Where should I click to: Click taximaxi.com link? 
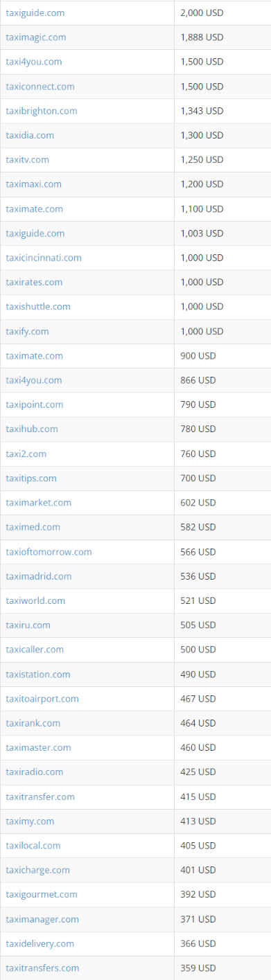click(x=34, y=184)
